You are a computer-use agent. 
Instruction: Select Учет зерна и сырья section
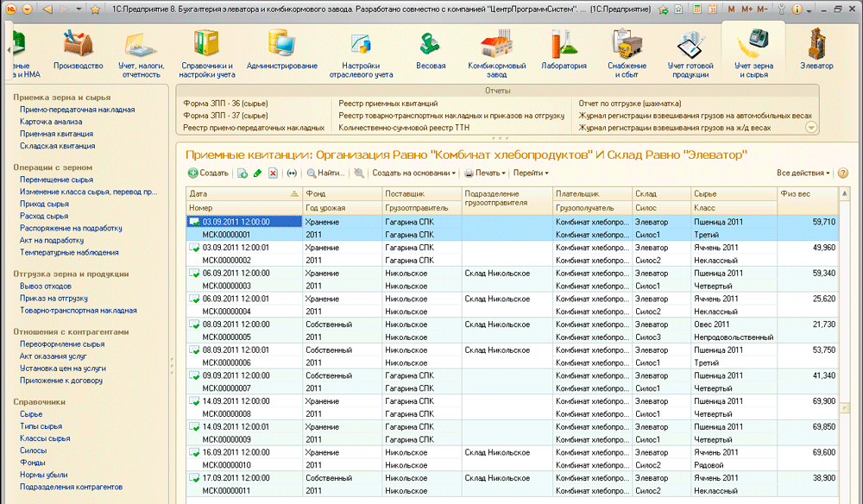[x=753, y=54]
